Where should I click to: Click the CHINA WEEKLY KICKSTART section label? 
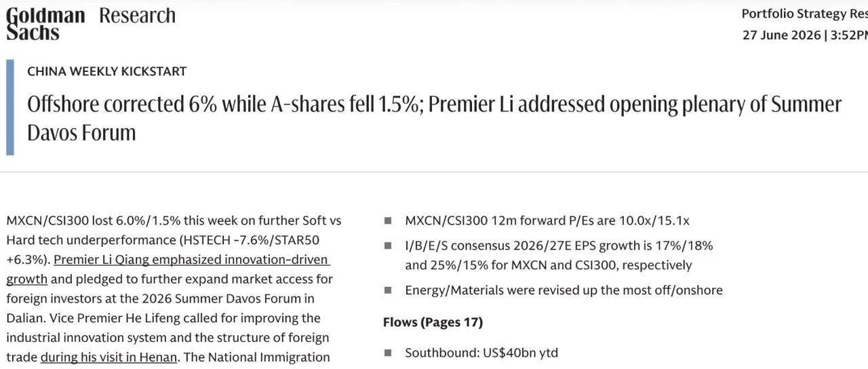coord(107,71)
